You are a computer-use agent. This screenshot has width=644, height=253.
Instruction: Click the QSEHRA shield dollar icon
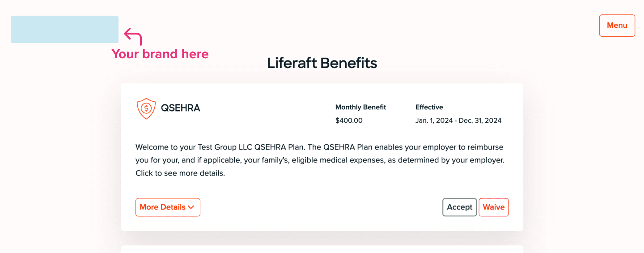coord(146,108)
